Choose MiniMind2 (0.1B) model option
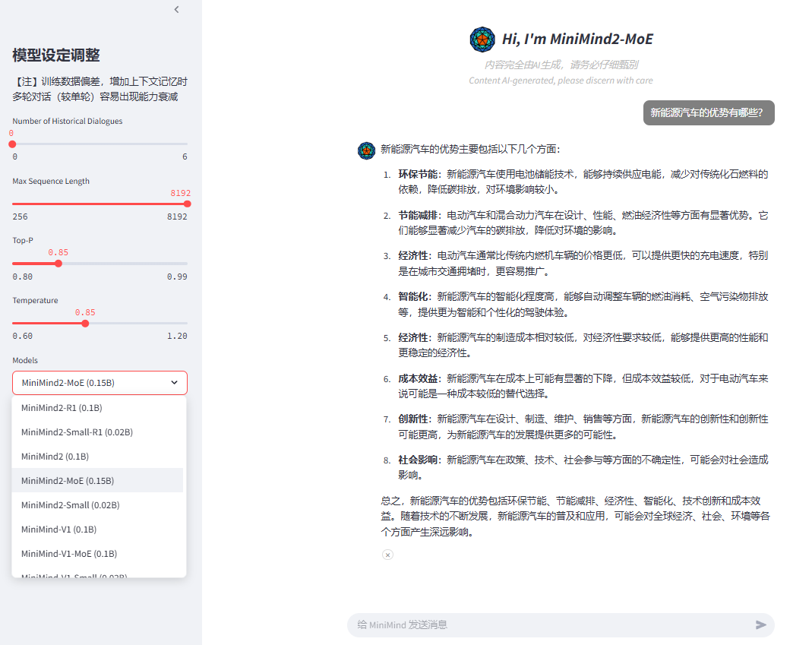Screen dimensions: 812x645 (97, 457)
